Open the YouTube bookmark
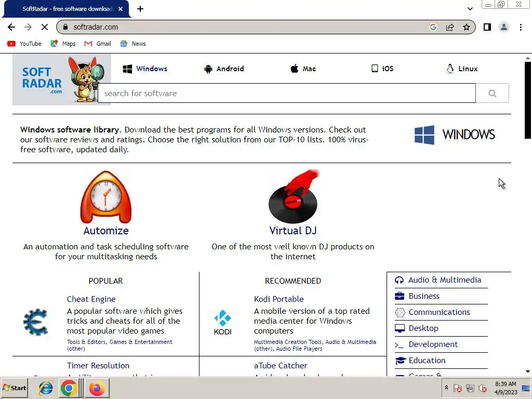 click(24, 44)
